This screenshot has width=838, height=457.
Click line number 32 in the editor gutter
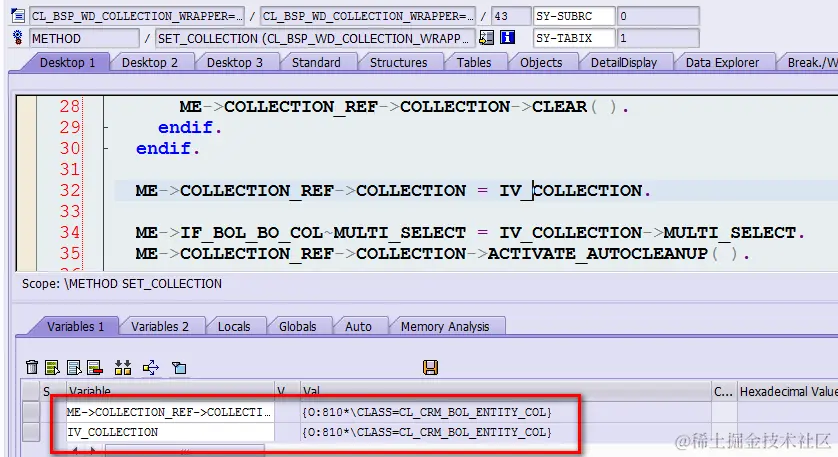(x=69, y=190)
